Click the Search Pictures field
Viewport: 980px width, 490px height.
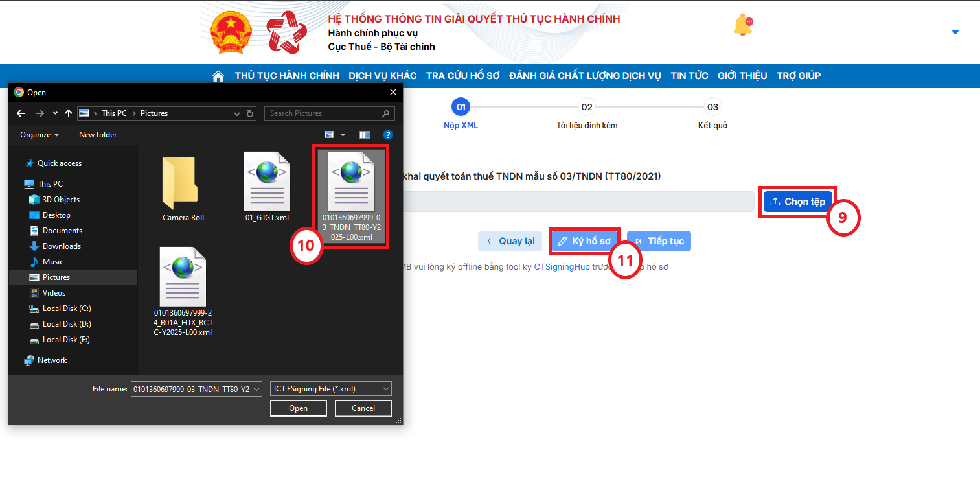tap(324, 113)
